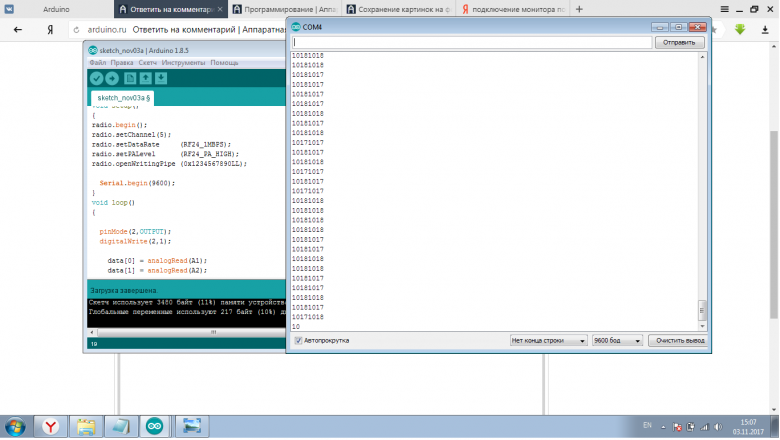
Task: Open the Windows Start menu
Action: click(x=15, y=426)
